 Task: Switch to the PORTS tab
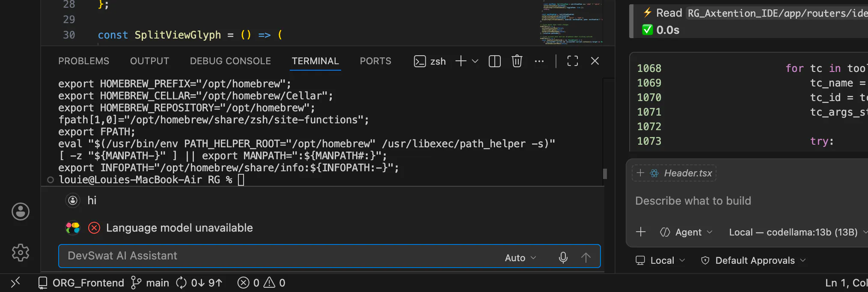(x=375, y=61)
